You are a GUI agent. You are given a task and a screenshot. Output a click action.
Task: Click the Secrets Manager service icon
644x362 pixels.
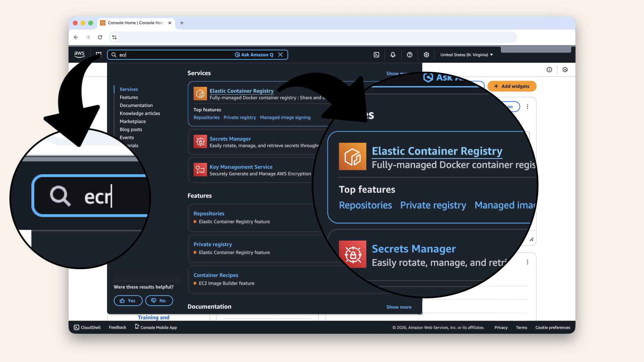tap(200, 142)
